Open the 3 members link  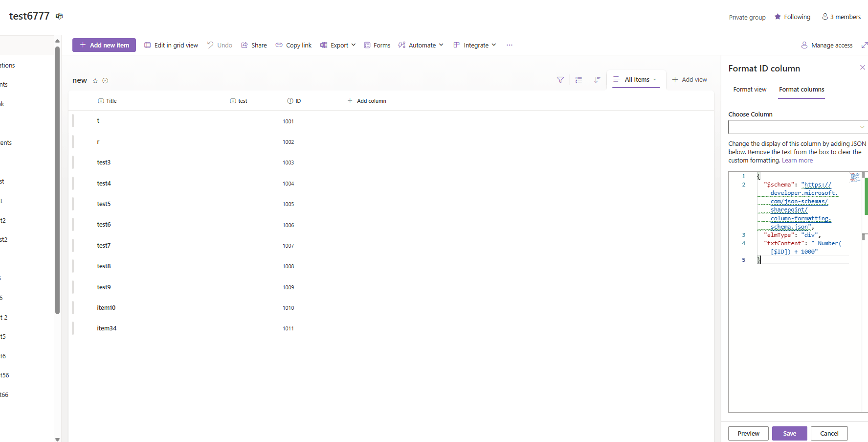pos(841,17)
